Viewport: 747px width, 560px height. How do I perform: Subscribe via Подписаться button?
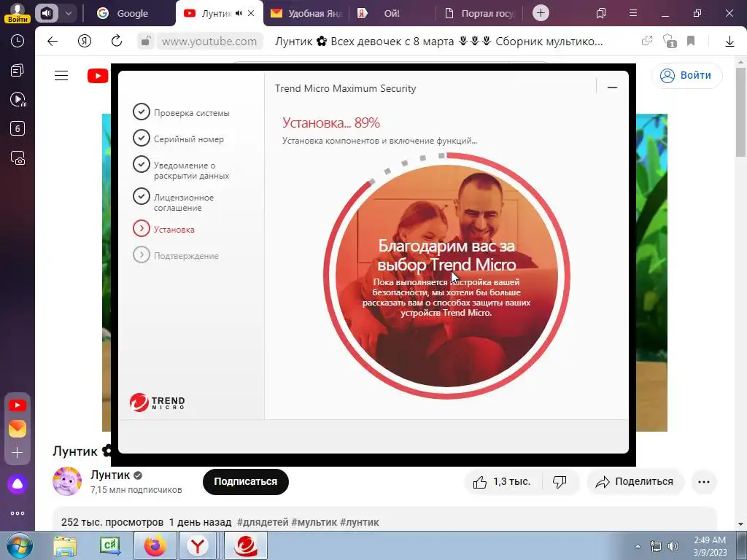click(246, 481)
